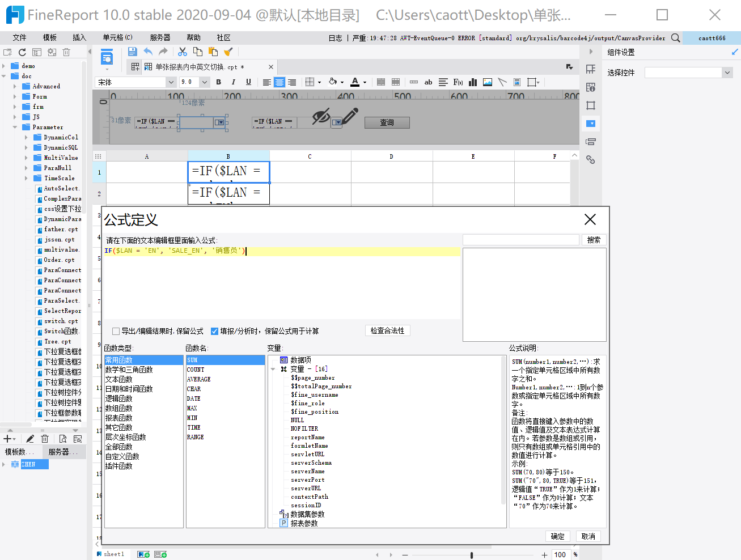Image resolution: width=741 pixels, height=560 pixels.
Task: Click the 检查合法性 button
Action: coord(387,330)
